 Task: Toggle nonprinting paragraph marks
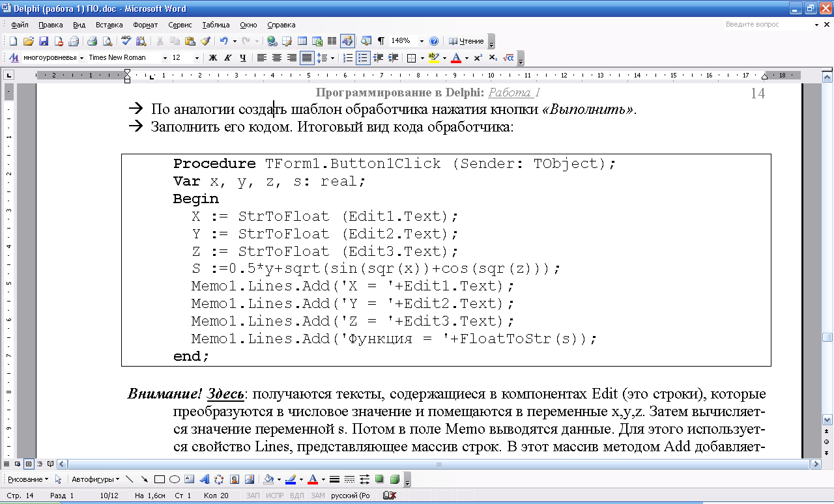pos(381,41)
